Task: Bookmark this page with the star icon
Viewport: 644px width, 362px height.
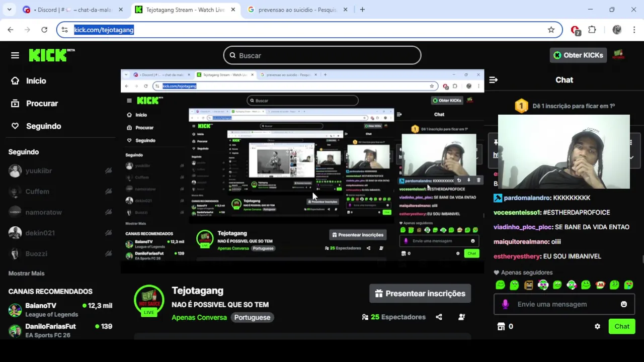Action: [x=551, y=30]
